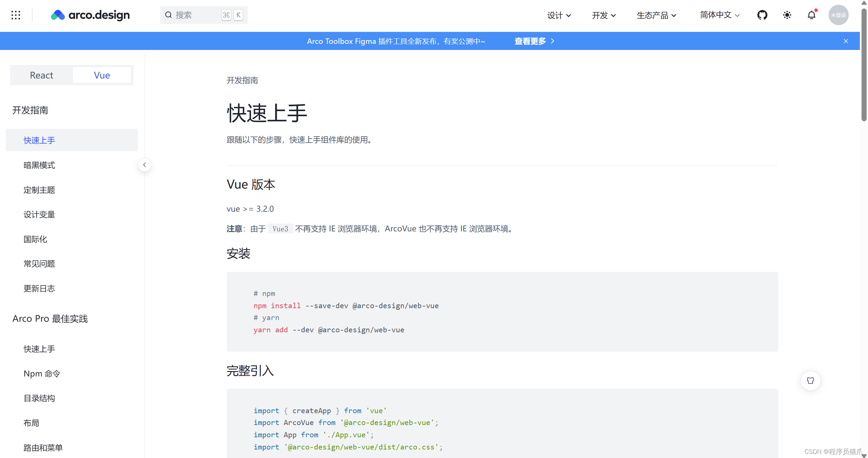Open the 暗黑模式 page from sidebar

[39, 165]
